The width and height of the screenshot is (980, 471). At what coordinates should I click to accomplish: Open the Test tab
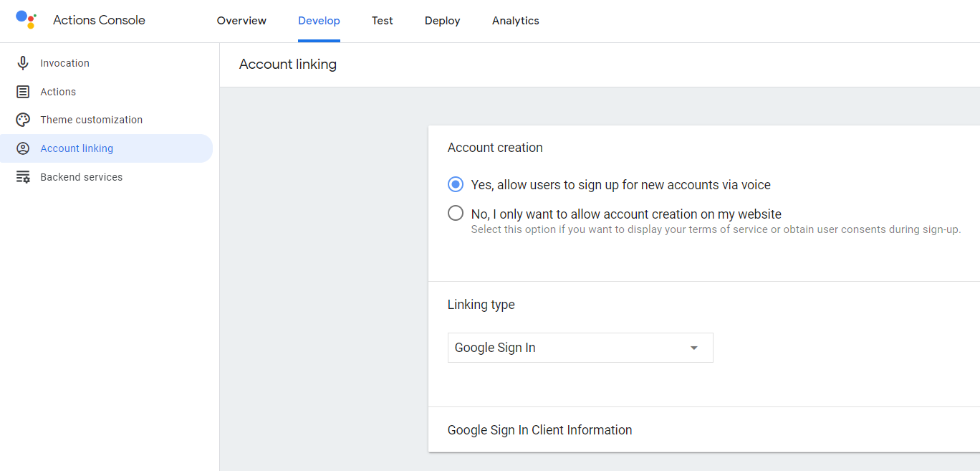[x=382, y=21]
